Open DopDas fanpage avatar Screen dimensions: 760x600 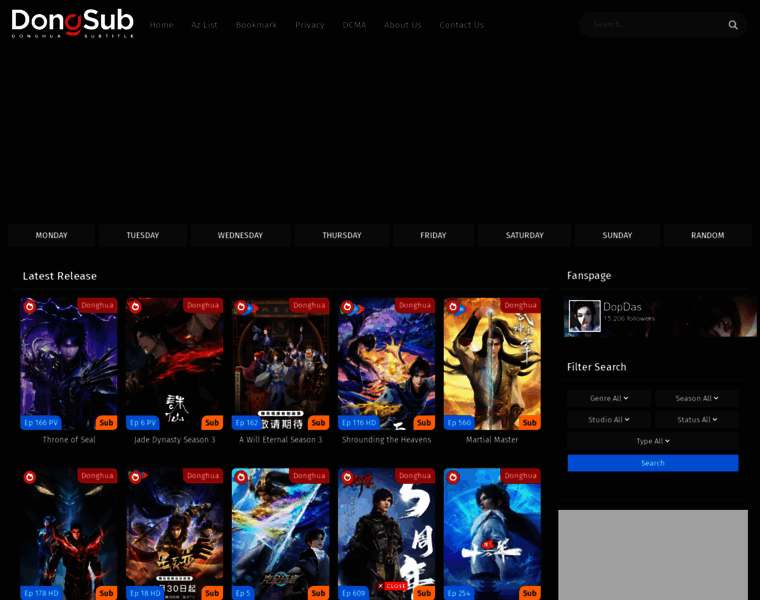tap(585, 316)
